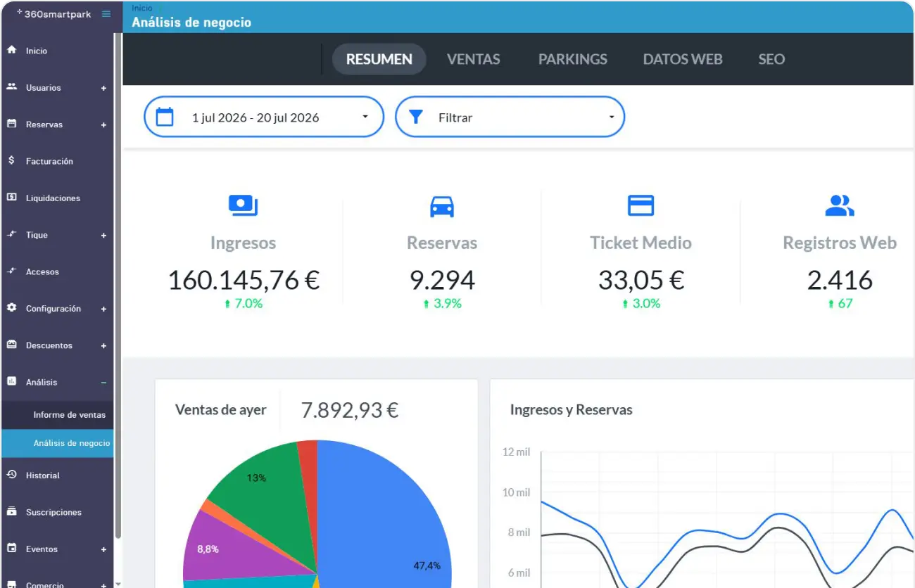Click the Inicio home icon

tap(11, 51)
